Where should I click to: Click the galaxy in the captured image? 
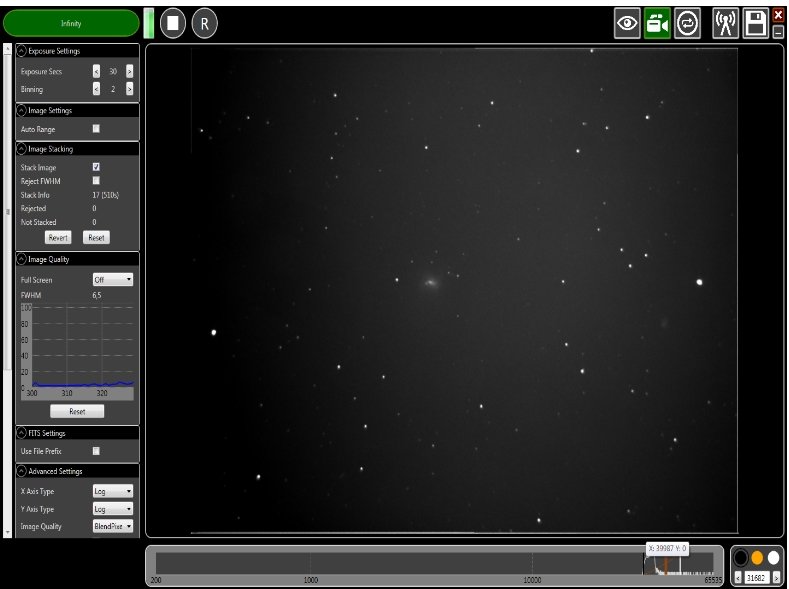point(431,283)
